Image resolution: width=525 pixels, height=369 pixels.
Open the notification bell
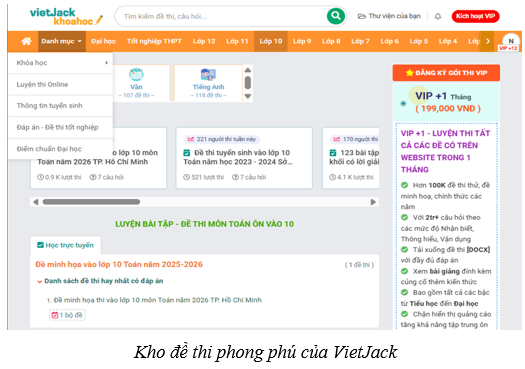point(438,16)
